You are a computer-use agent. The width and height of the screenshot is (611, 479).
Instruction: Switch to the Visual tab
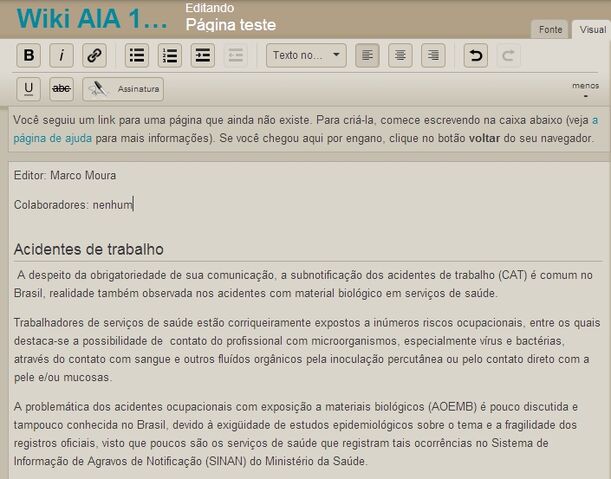coord(592,30)
